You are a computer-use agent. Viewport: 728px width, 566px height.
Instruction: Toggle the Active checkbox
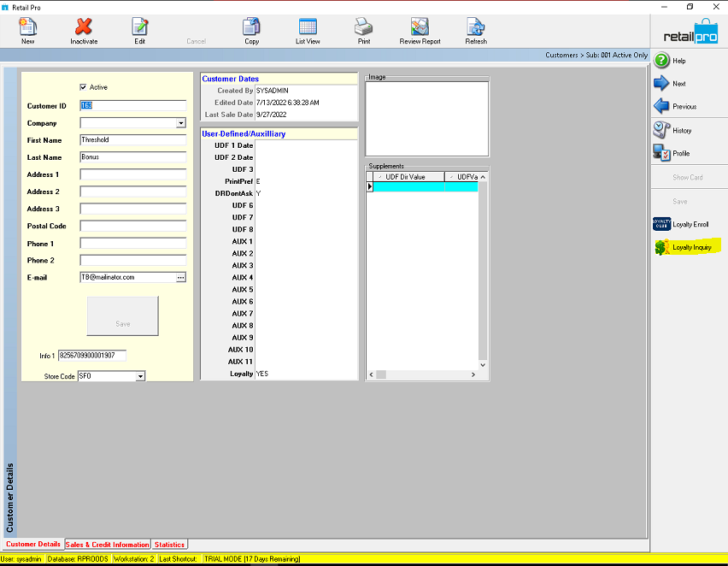pyautogui.click(x=83, y=87)
